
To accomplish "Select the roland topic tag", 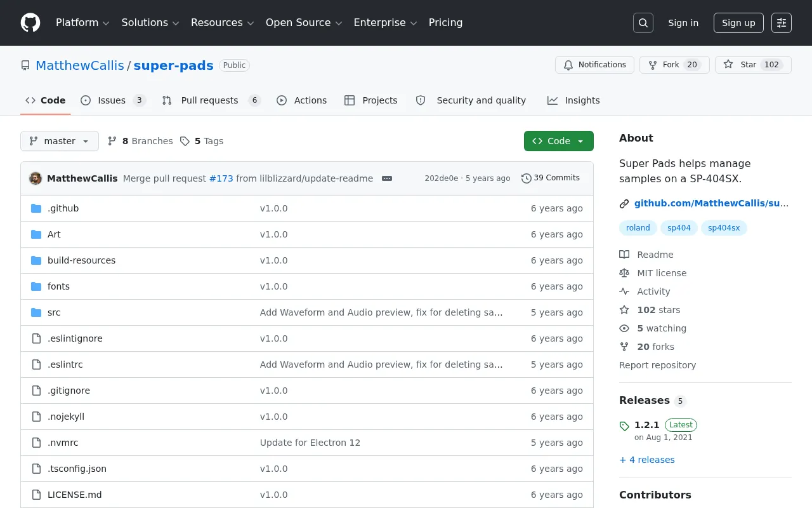I will click(638, 228).
